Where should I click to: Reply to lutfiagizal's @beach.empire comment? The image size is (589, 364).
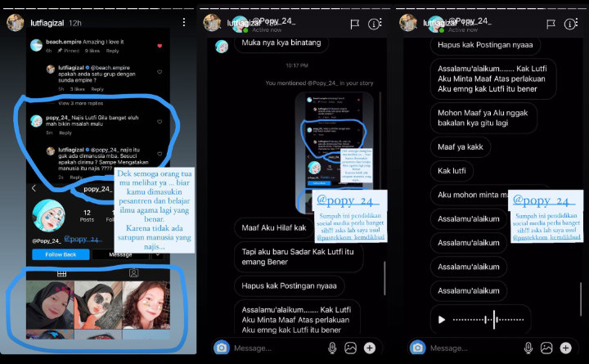97,89
